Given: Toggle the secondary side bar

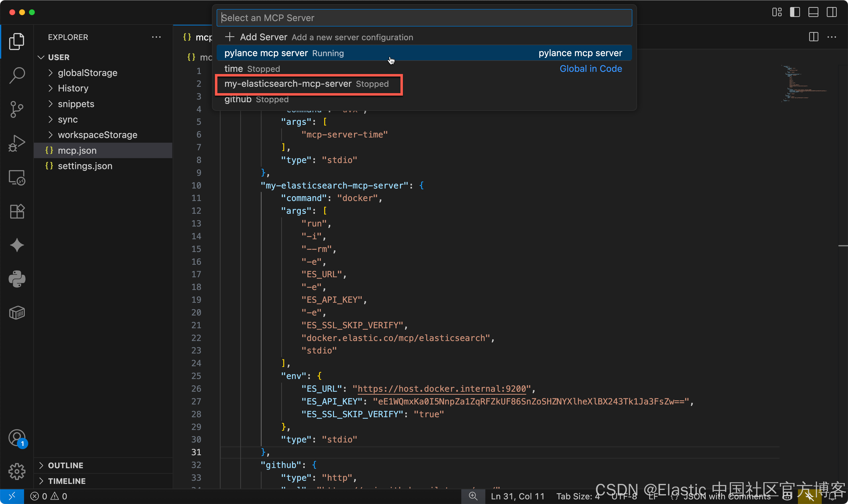Looking at the screenshot, I should pyautogui.click(x=831, y=12).
